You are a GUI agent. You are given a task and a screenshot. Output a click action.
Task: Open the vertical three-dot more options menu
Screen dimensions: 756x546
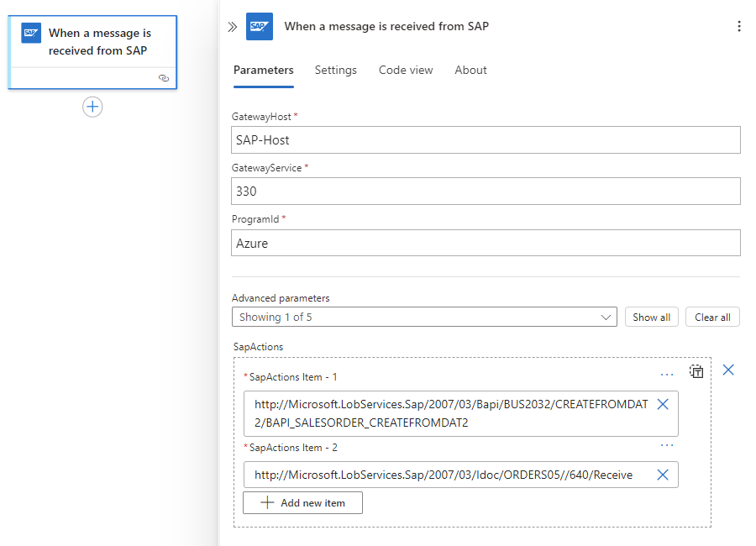click(739, 27)
